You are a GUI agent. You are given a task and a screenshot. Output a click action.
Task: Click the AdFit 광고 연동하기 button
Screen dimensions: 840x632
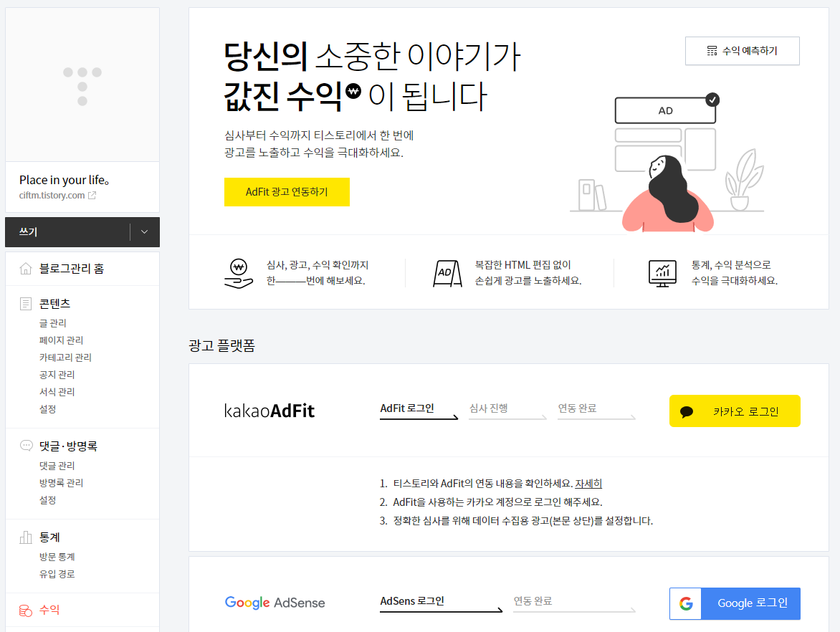287,192
